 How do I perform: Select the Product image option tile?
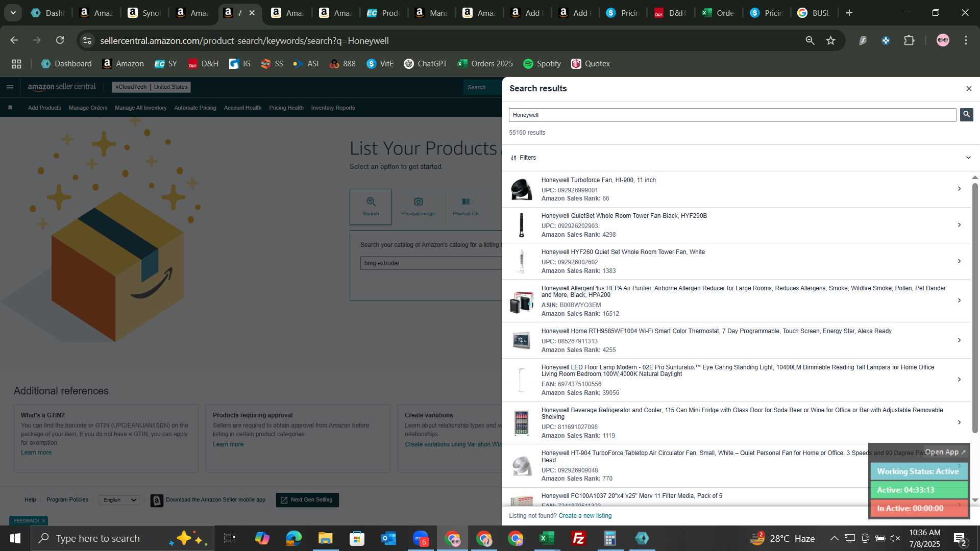point(419,207)
